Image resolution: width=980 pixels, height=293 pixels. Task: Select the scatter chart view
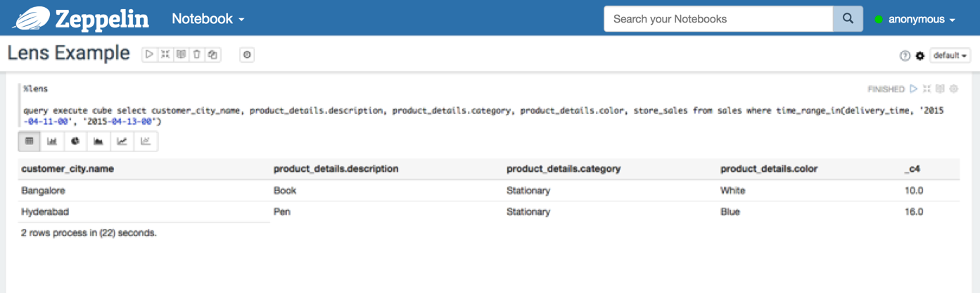tap(145, 141)
